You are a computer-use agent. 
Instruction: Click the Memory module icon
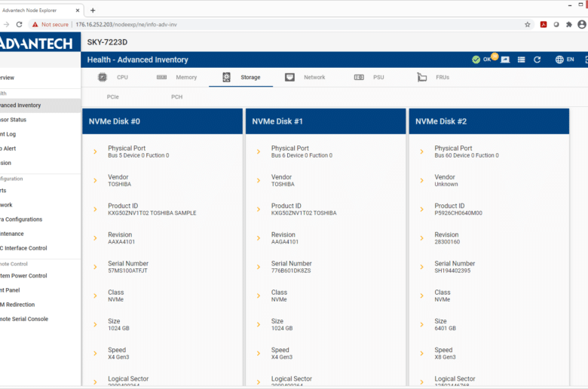point(161,78)
